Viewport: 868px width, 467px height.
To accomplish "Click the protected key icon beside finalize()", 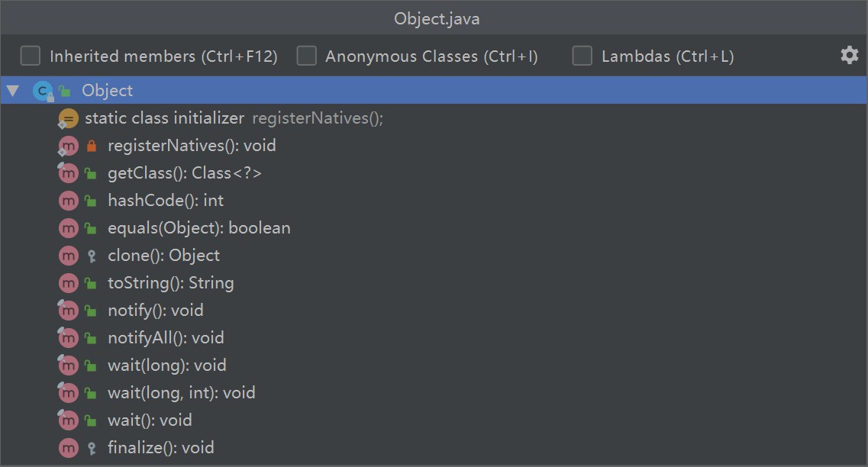I will [92, 448].
